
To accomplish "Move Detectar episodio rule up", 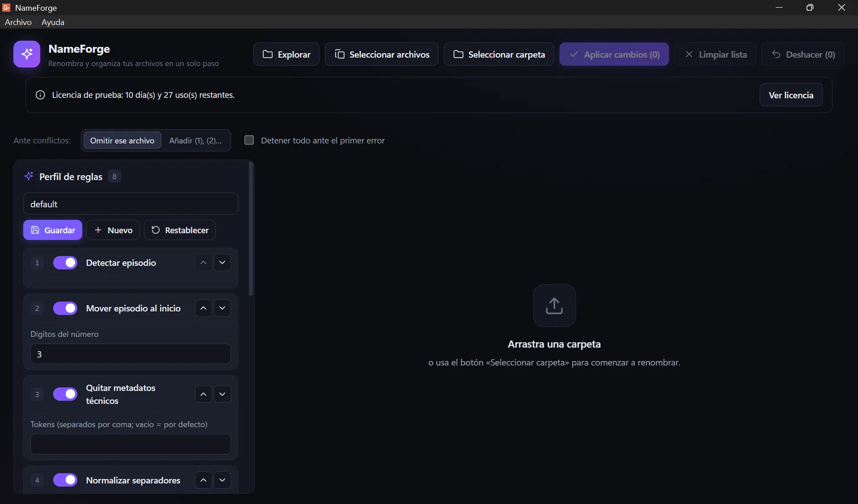I will tap(203, 263).
